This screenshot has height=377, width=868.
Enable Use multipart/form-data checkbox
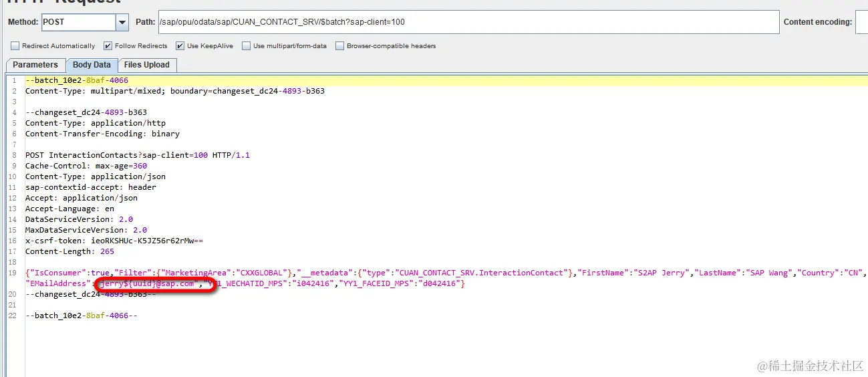[x=246, y=46]
